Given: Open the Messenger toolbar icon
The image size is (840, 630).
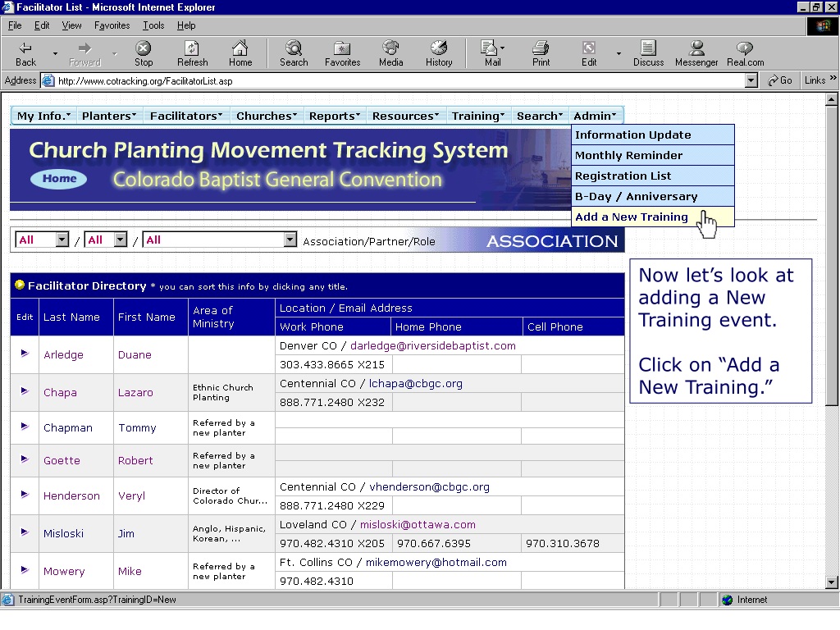Looking at the screenshot, I should click(696, 53).
